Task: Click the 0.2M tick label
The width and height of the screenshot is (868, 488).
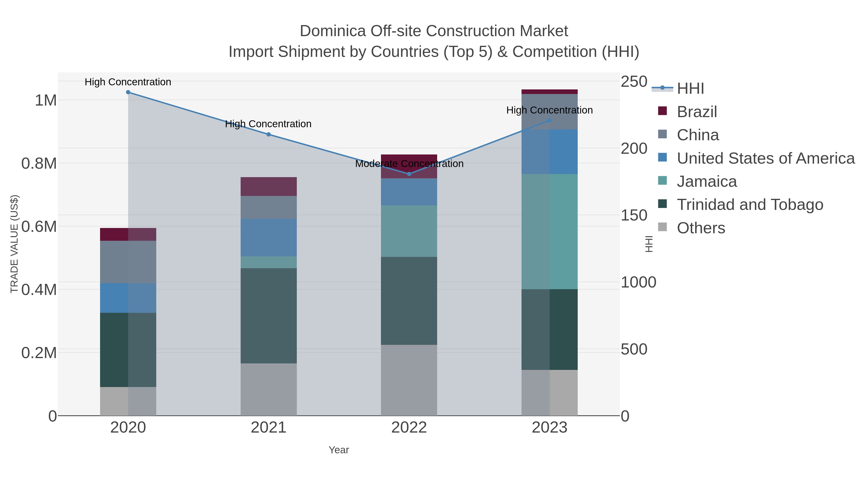Action: click(x=39, y=353)
